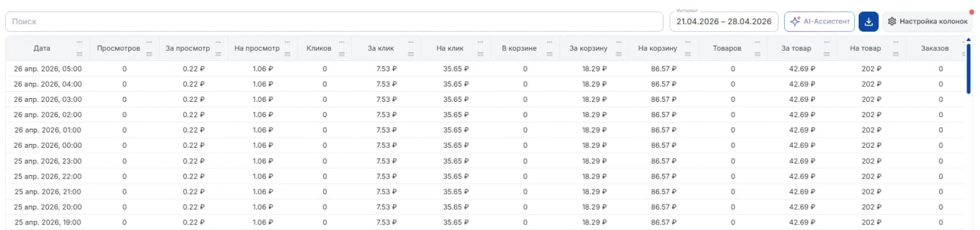980x230 pixels.
Task: Click 202 ₽ in the 25 апр. 22:00 row
Action: 872,176
